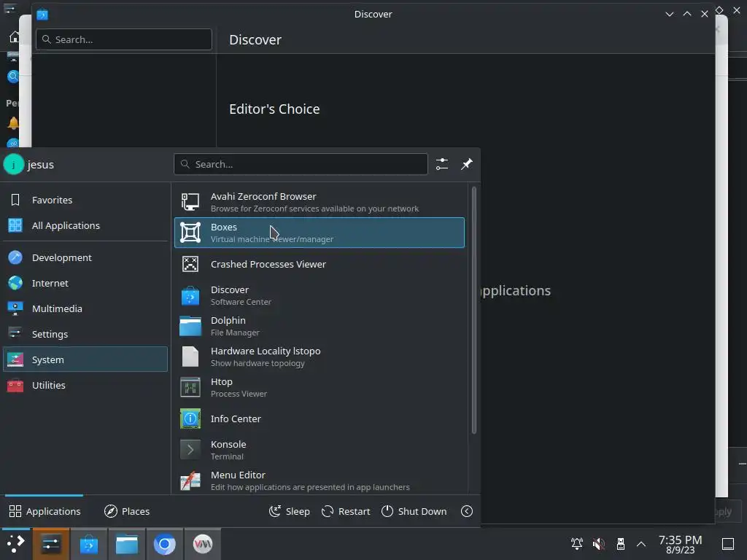Open Dolphin File Manager entry

(320, 326)
